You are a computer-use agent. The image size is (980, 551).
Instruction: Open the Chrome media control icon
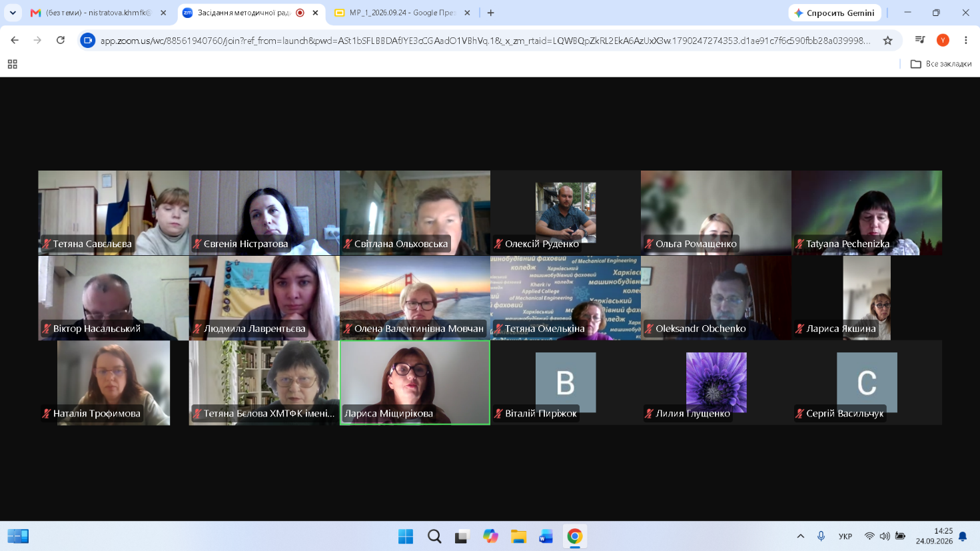click(x=920, y=40)
